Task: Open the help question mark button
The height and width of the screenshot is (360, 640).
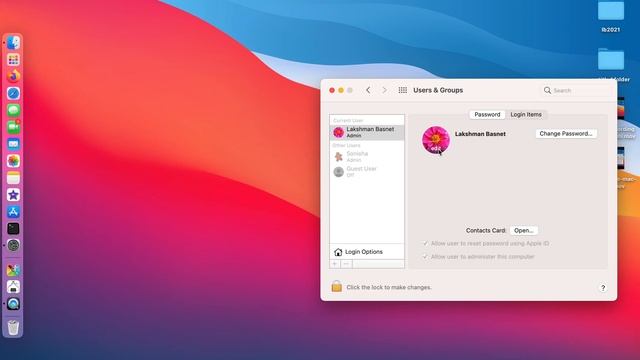Action: [x=603, y=288]
